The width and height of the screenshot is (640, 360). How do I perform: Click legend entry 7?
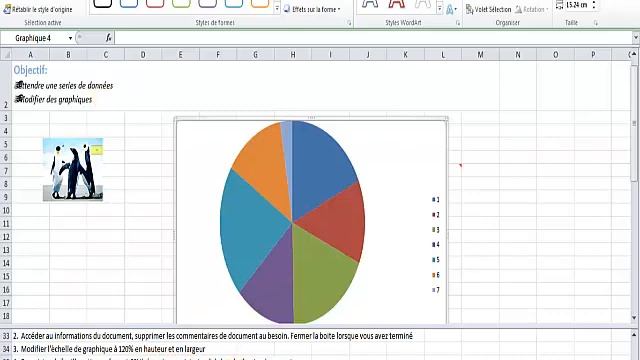(436, 290)
